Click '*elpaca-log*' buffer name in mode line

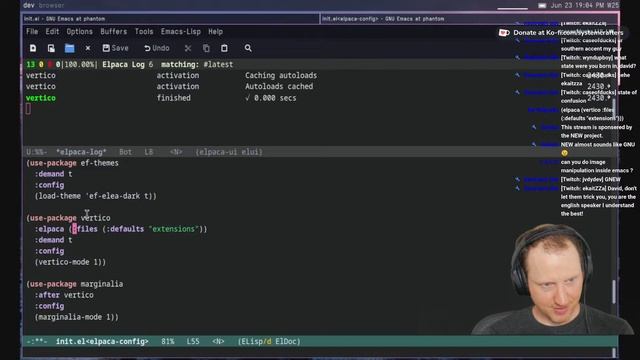pyautogui.click(x=81, y=152)
